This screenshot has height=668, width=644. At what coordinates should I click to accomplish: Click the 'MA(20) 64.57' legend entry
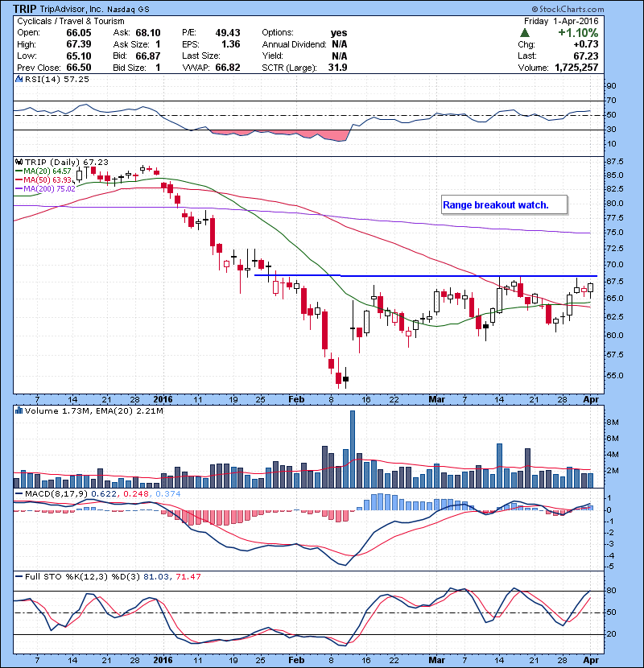pos(43,171)
